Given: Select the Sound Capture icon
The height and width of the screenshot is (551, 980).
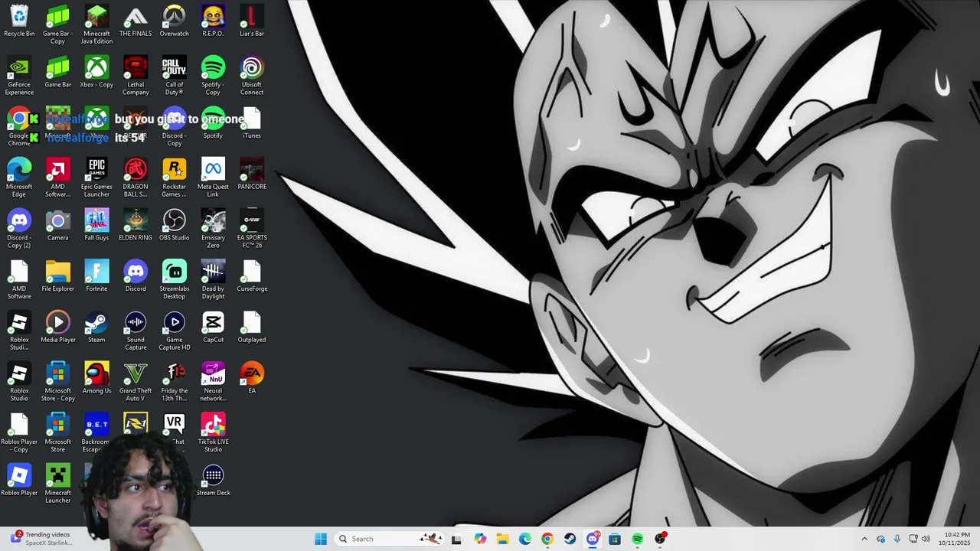Looking at the screenshot, I should pos(136,331).
